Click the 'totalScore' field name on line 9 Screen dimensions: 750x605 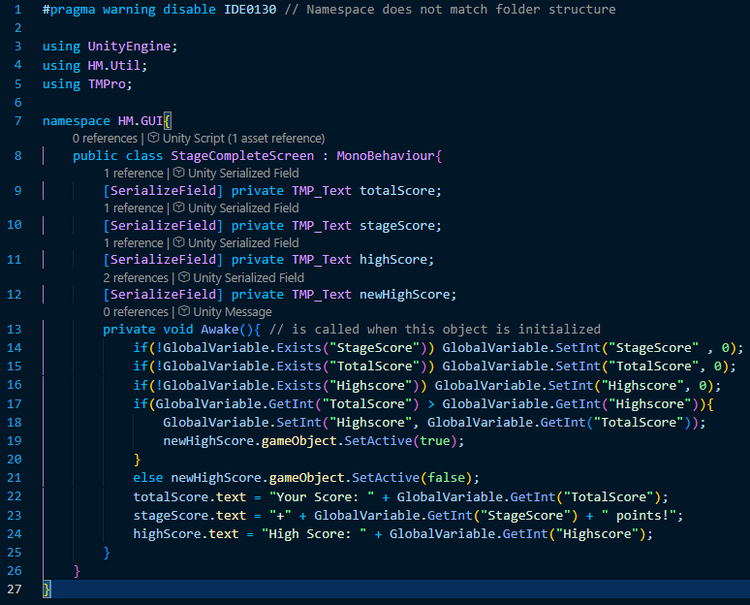(397, 191)
